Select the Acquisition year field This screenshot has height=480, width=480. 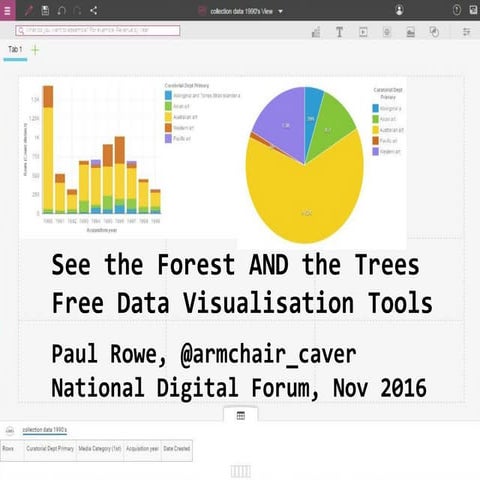[x=142, y=449]
